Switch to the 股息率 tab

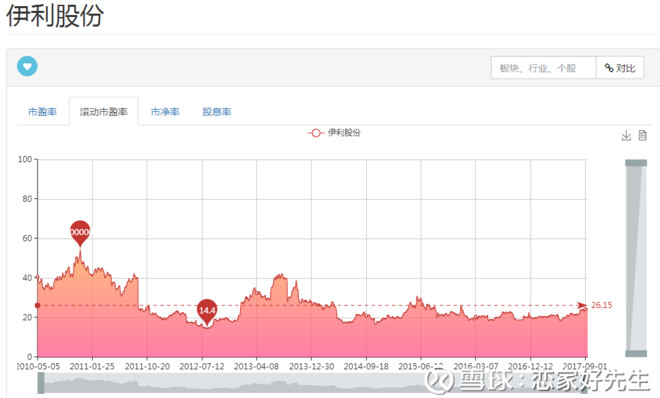(x=217, y=112)
